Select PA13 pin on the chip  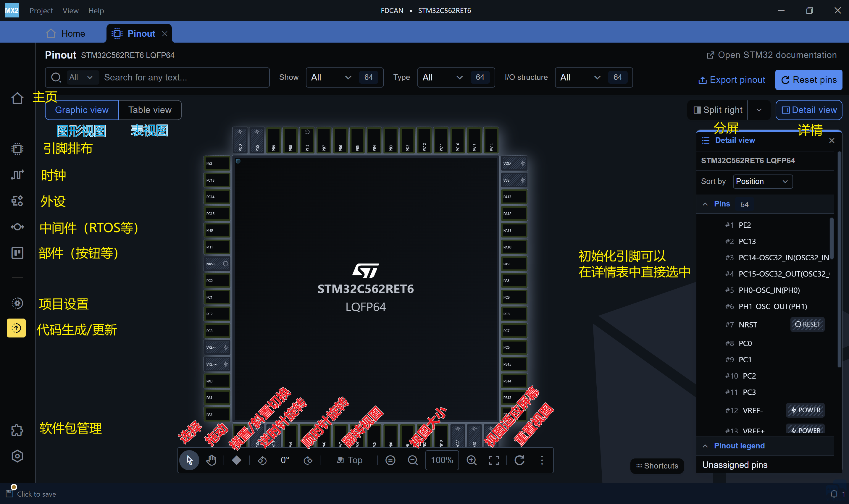tap(514, 197)
